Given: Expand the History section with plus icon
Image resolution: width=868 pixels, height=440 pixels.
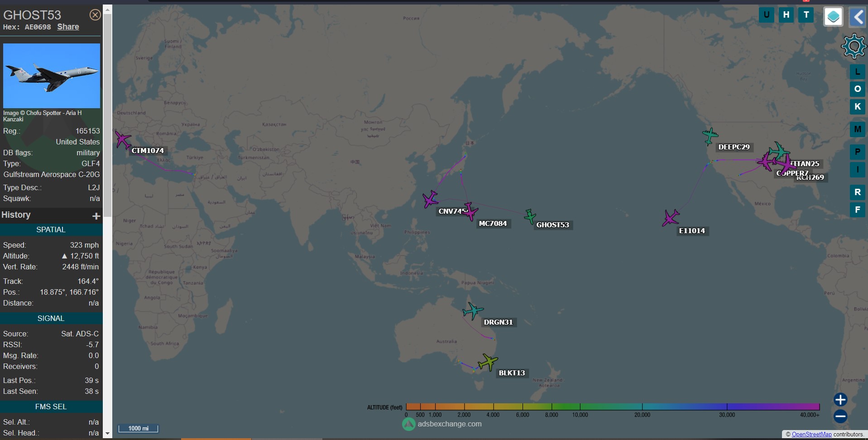Looking at the screenshot, I should (96, 216).
